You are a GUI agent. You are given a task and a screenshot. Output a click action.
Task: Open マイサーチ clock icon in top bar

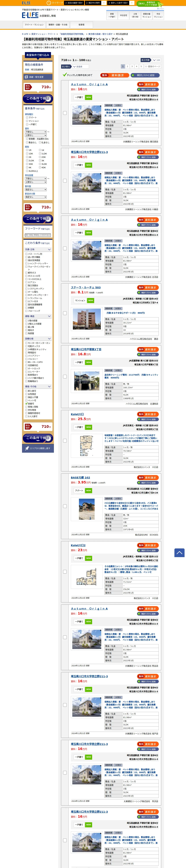(49, 3)
